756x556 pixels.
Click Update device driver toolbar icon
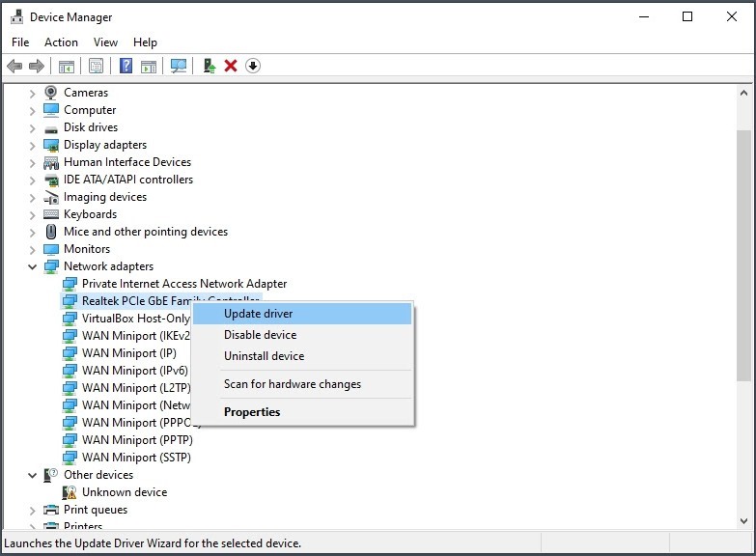point(209,66)
